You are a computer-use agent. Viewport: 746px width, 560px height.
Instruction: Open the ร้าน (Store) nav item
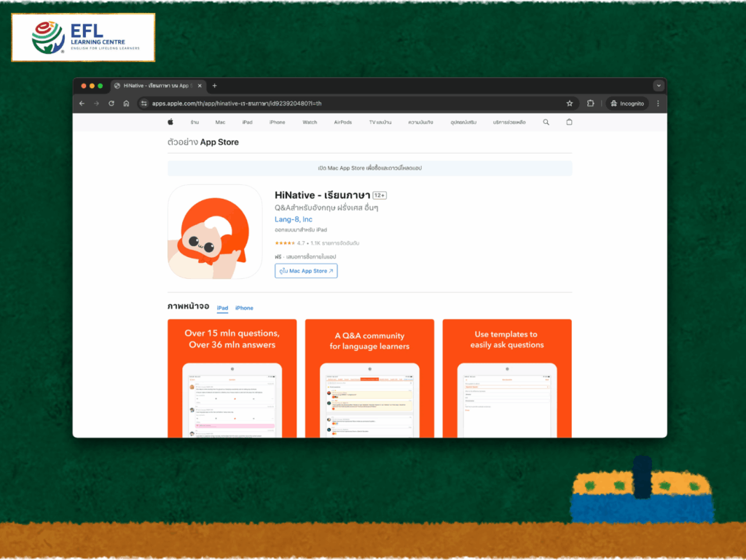(195, 122)
